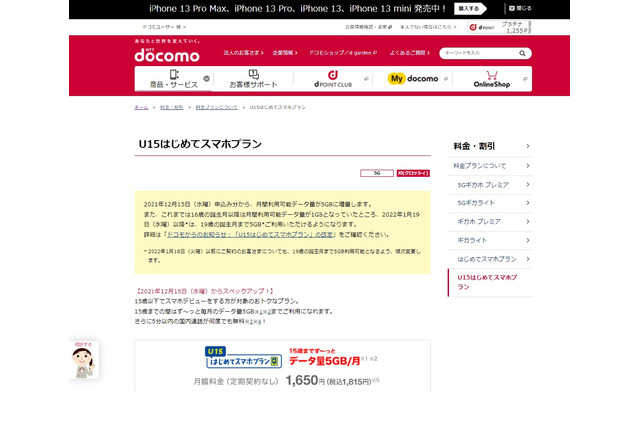Open sidebar 料金プランについて item
Viewport: 640px width, 426px height.
tap(490, 166)
